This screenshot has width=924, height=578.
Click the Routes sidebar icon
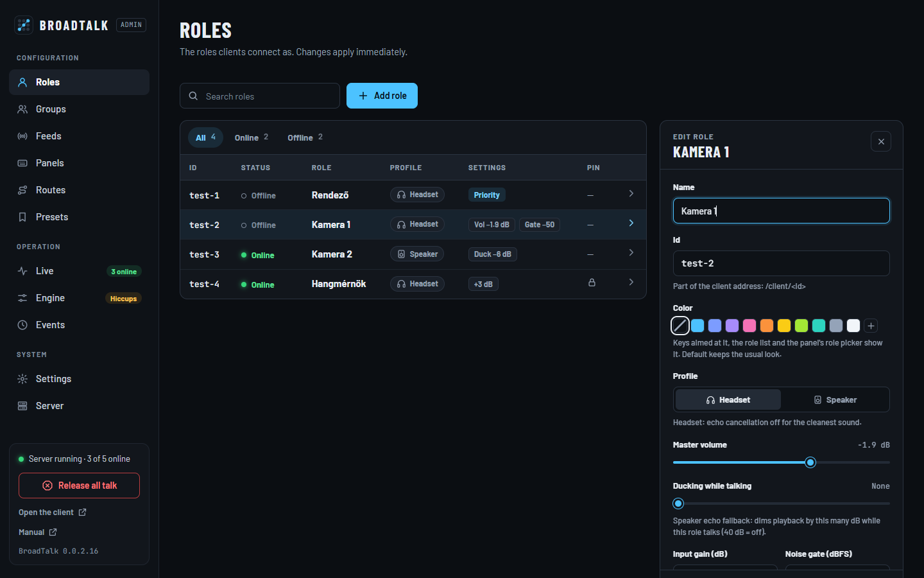click(x=22, y=190)
